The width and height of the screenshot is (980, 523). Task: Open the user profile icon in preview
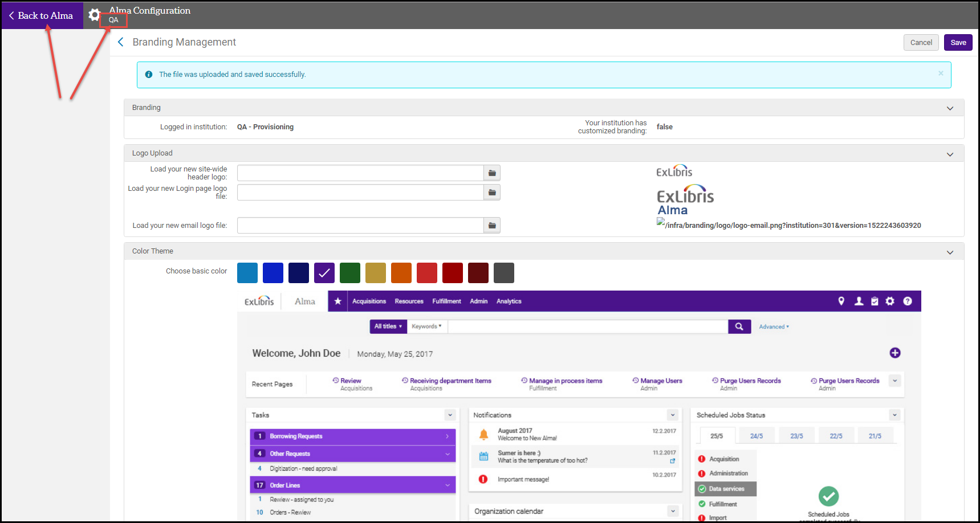[x=859, y=301]
